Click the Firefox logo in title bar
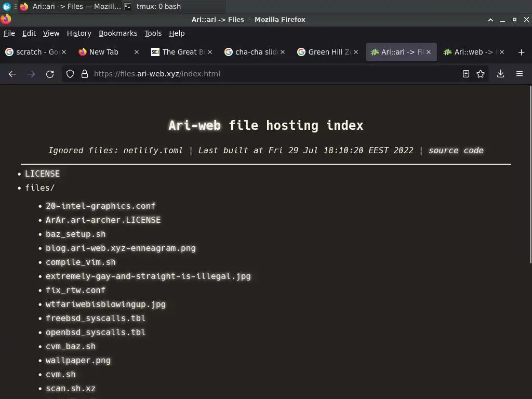 (x=6, y=19)
